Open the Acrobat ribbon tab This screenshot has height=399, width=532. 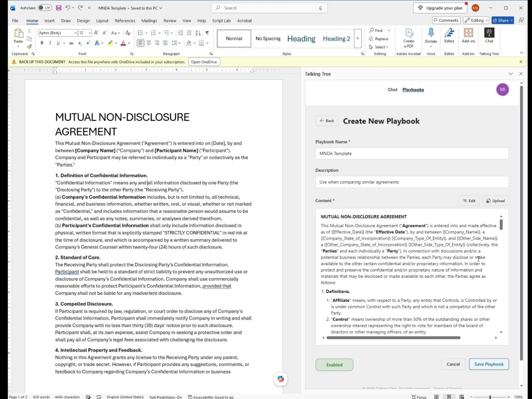[x=245, y=21]
